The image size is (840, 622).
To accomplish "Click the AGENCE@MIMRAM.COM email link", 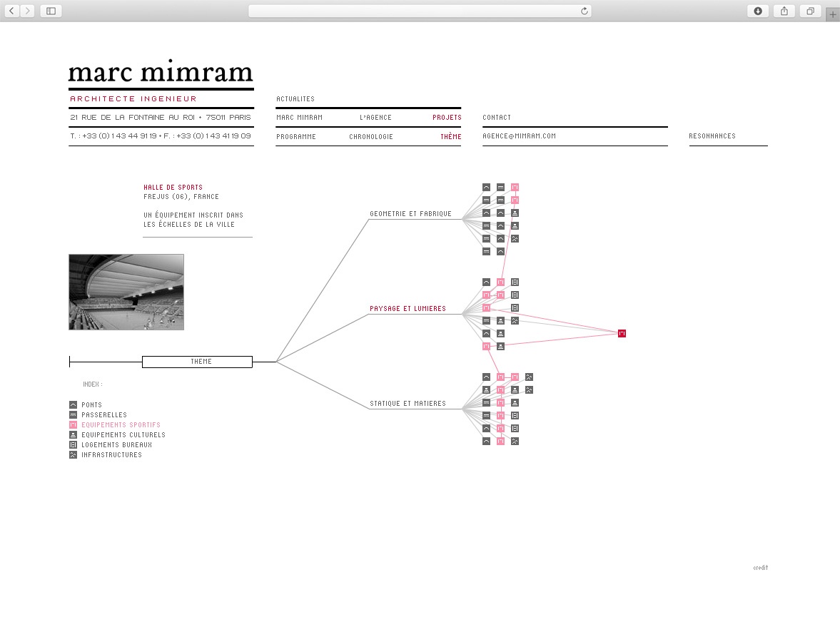I will (x=519, y=136).
